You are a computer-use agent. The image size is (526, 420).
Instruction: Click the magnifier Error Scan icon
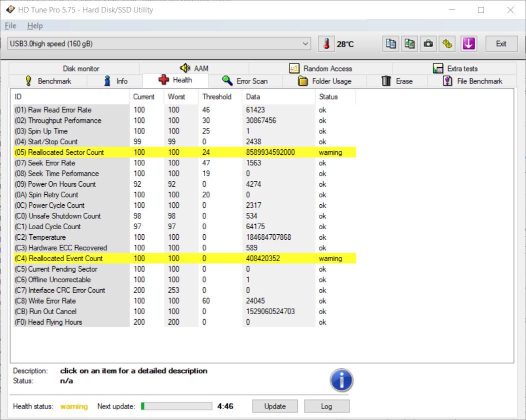(227, 81)
